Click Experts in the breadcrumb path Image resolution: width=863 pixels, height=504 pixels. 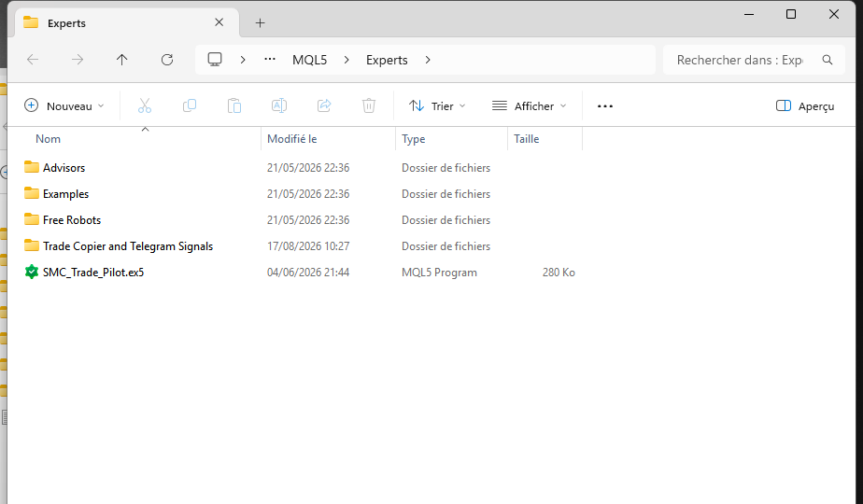[x=387, y=60]
